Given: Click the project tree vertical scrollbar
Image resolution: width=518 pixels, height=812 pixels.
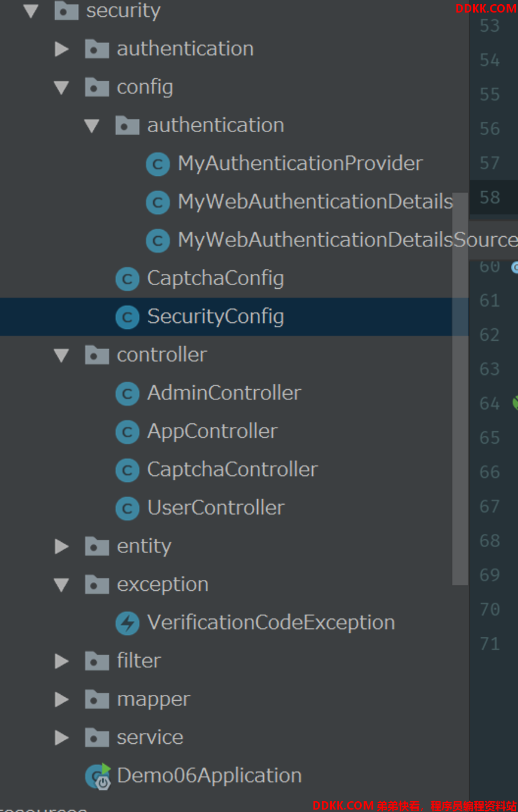Looking at the screenshot, I should tap(460, 389).
